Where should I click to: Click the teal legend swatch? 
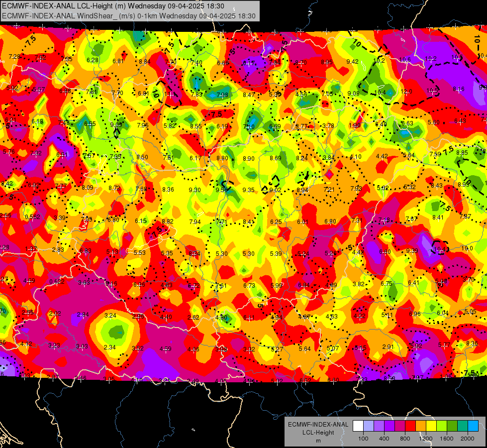point(463,426)
